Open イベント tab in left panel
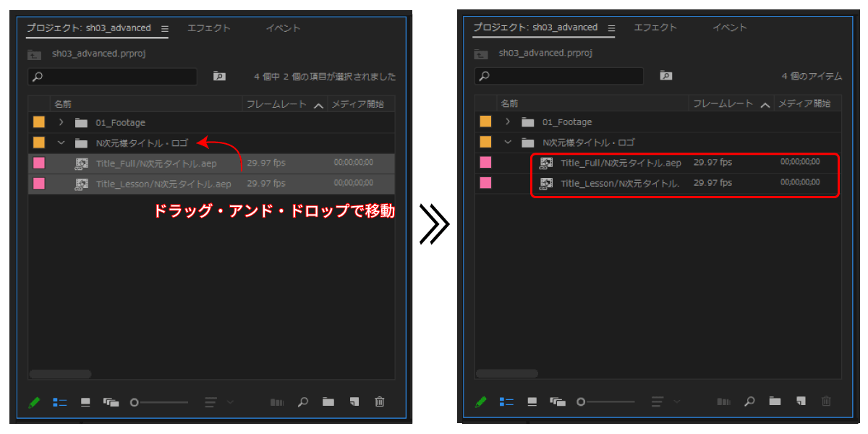Image resolution: width=868 pixels, height=434 pixels. click(x=283, y=28)
